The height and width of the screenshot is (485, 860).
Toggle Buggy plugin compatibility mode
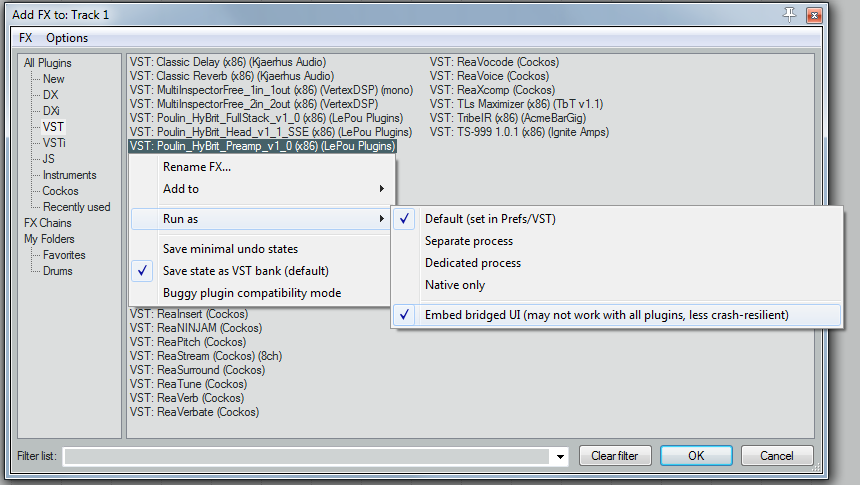[x=262, y=293]
